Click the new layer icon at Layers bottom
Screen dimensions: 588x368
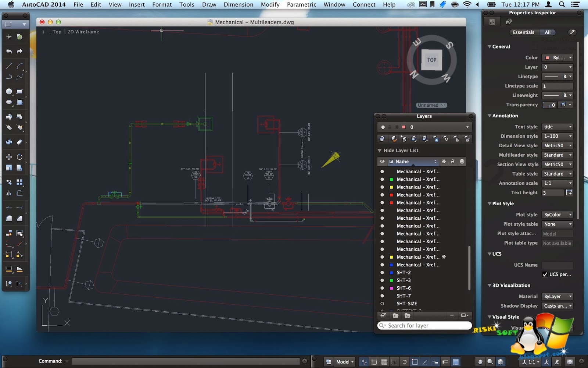click(x=383, y=315)
